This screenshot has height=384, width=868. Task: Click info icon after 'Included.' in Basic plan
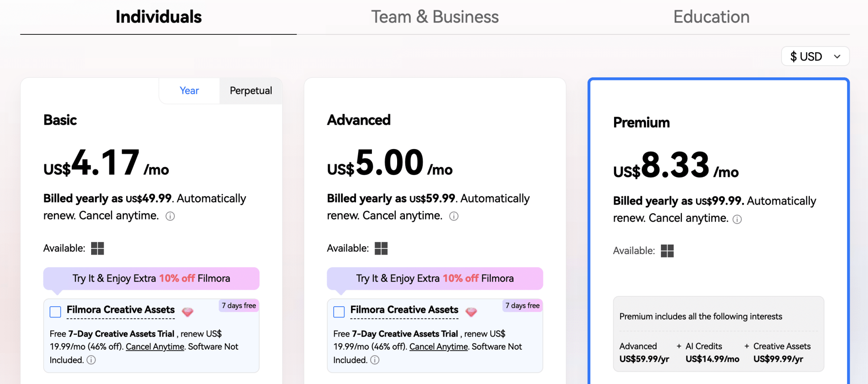click(x=91, y=360)
